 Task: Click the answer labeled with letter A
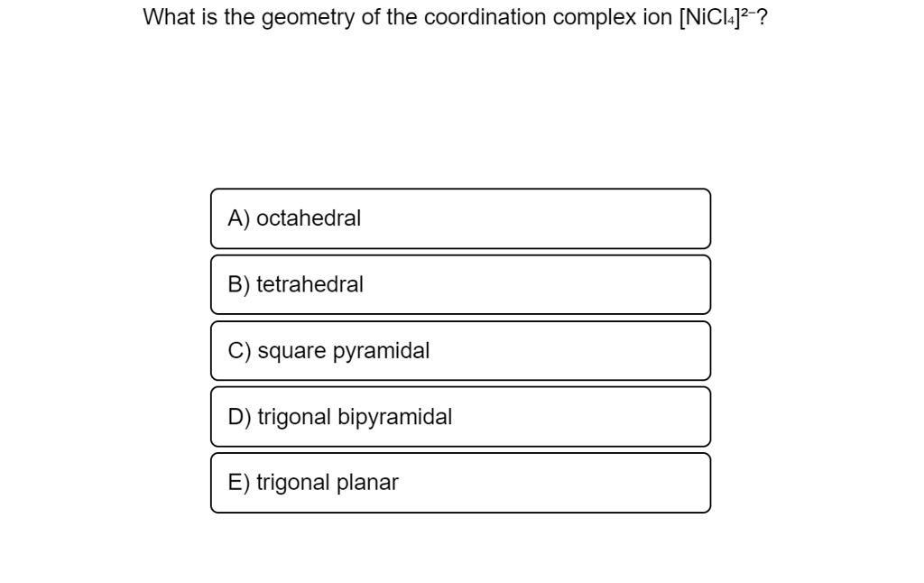(x=460, y=218)
